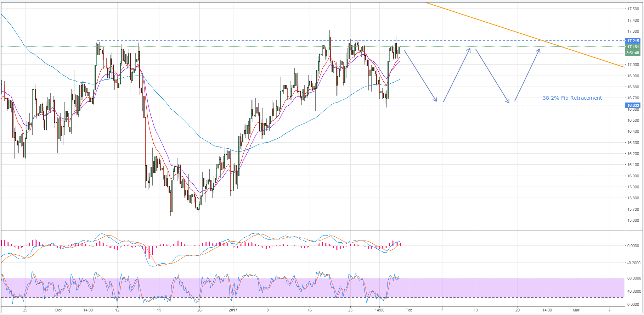The height and width of the screenshot is (315, 644).
Task: Click the 17.400 price axis value
Action: click(x=633, y=20)
